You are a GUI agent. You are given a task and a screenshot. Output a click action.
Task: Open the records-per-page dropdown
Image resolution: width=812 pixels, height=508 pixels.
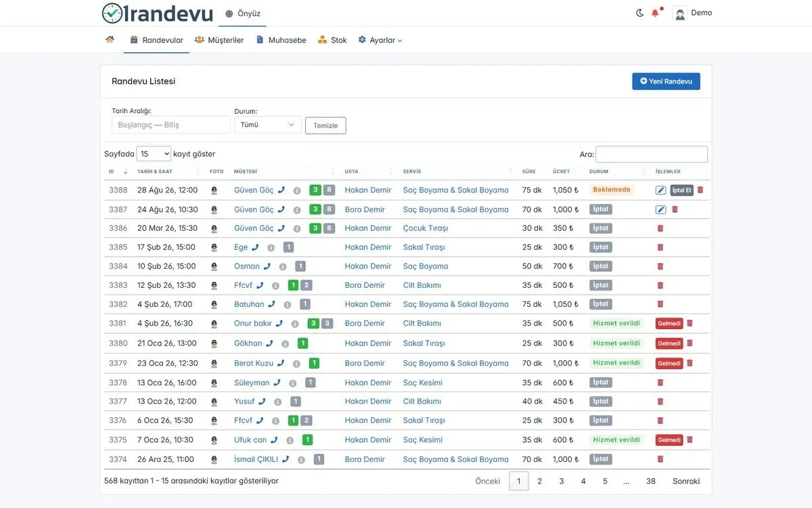point(154,154)
